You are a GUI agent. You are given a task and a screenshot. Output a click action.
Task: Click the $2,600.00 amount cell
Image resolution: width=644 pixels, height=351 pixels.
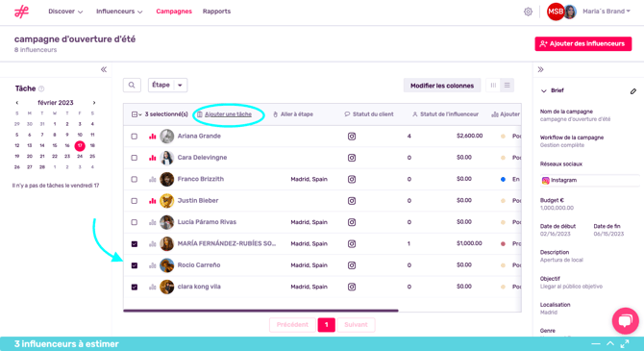pyautogui.click(x=469, y=136)
